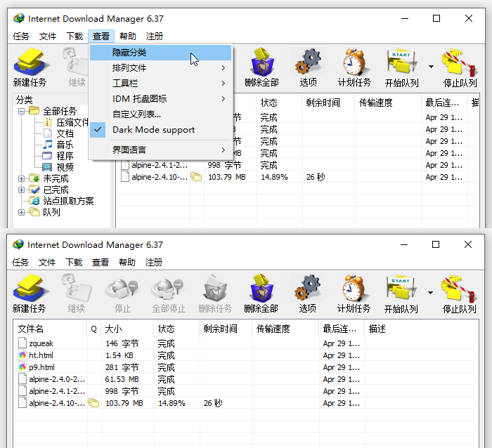
Task: Sort by 传输速度 column in the top window
Action: tap(388, 103)
